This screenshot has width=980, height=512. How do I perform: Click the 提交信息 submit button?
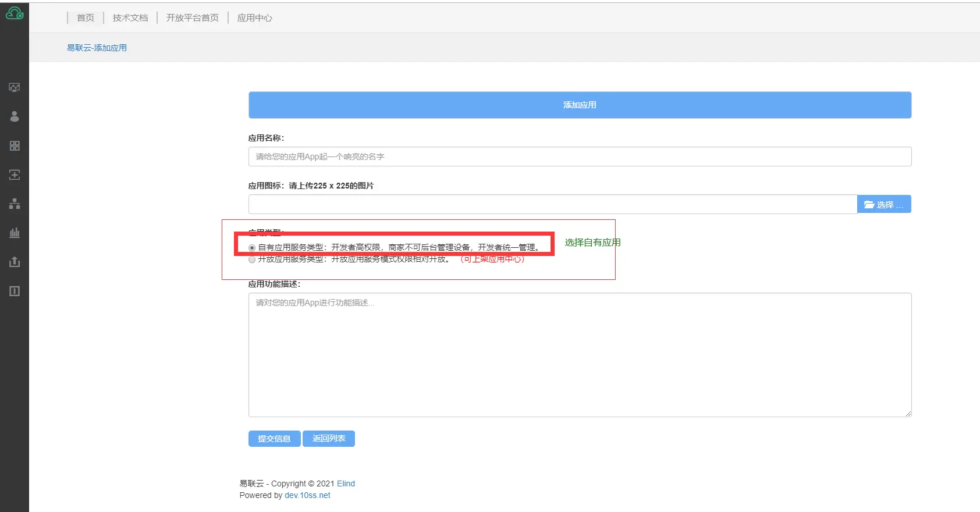(274, 439)
